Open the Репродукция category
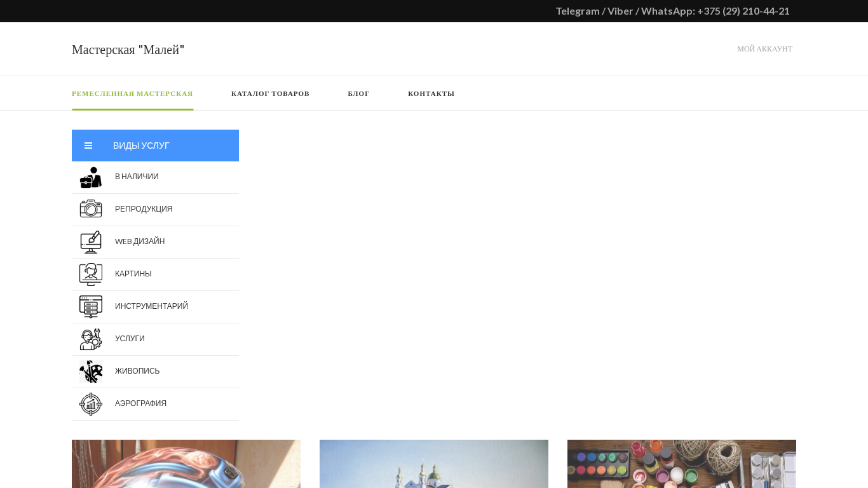This screenshot has height=488, width=868. tap(144, 209)
